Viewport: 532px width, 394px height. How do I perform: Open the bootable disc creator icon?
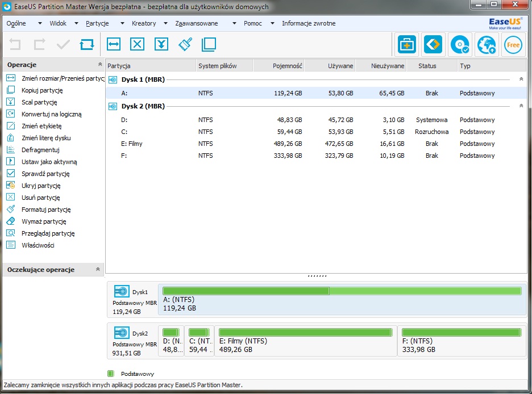point(460,44)
